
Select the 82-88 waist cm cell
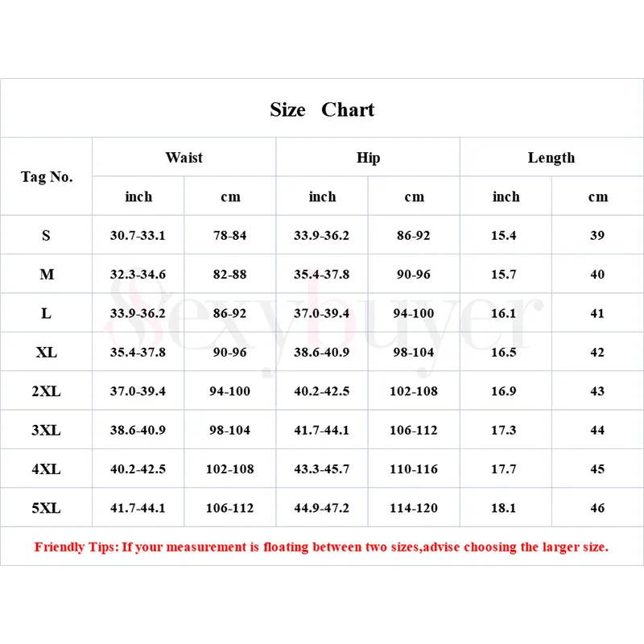[230, 275]
